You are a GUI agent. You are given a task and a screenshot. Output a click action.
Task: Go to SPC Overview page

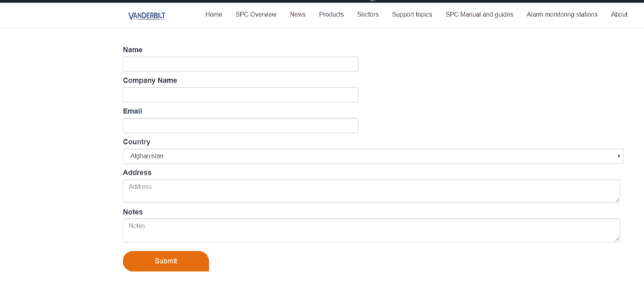256,14
